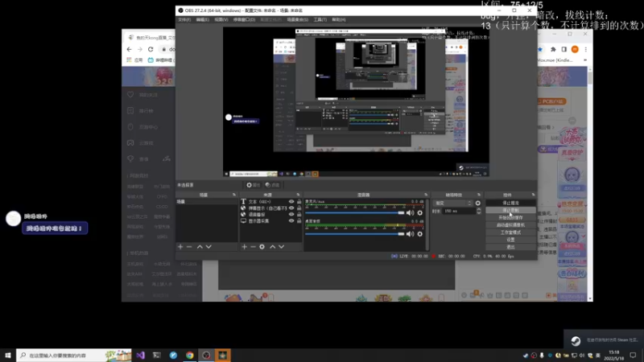Add a new scene with plus icon

pyautogui.click(x=180, y=247)
